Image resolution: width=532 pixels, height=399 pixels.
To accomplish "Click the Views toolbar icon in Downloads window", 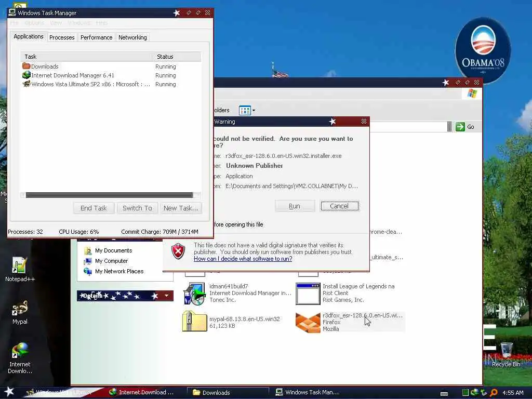I will [x=245, y=110].
